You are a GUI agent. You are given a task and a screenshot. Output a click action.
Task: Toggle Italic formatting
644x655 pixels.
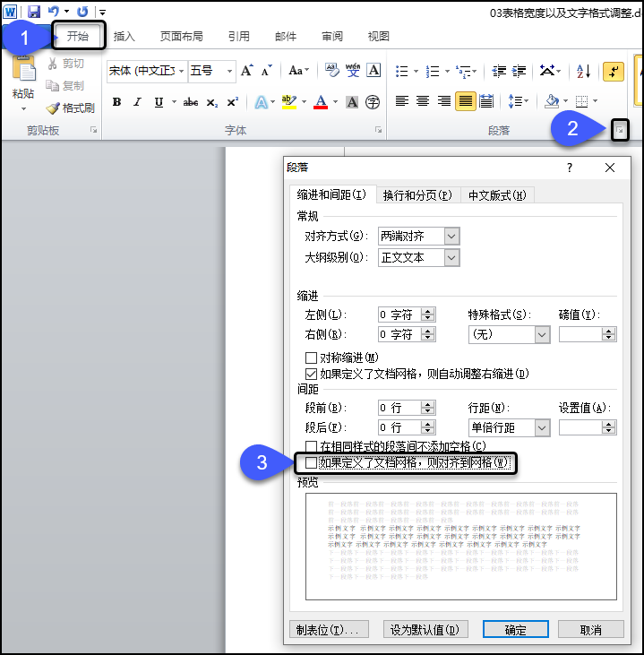[x=137, y=102]
